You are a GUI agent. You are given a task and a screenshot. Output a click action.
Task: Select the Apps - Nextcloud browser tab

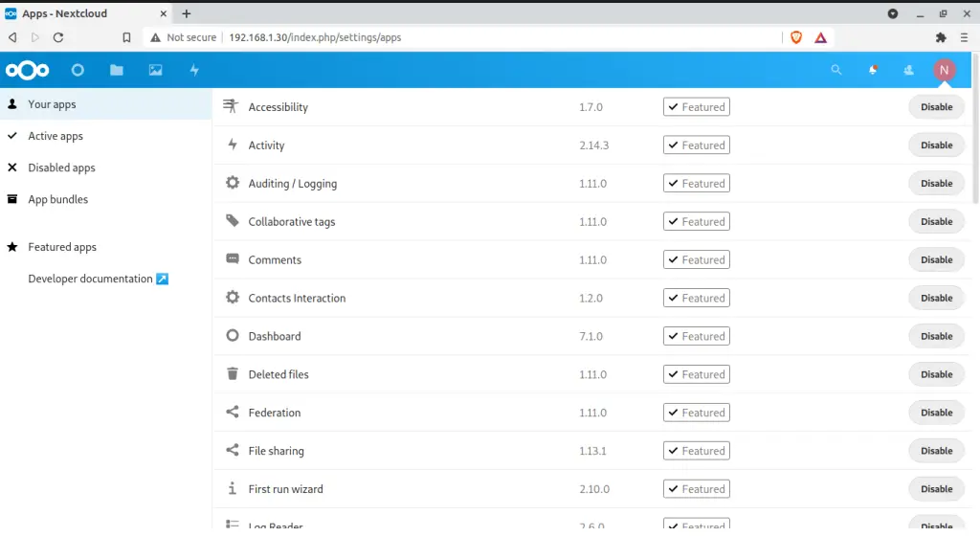point(87,13)
